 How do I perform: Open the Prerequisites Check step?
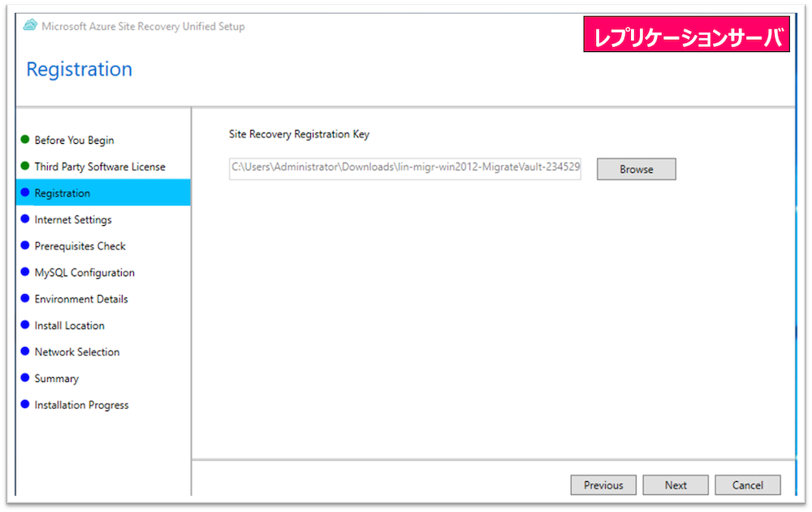[80, 246]
